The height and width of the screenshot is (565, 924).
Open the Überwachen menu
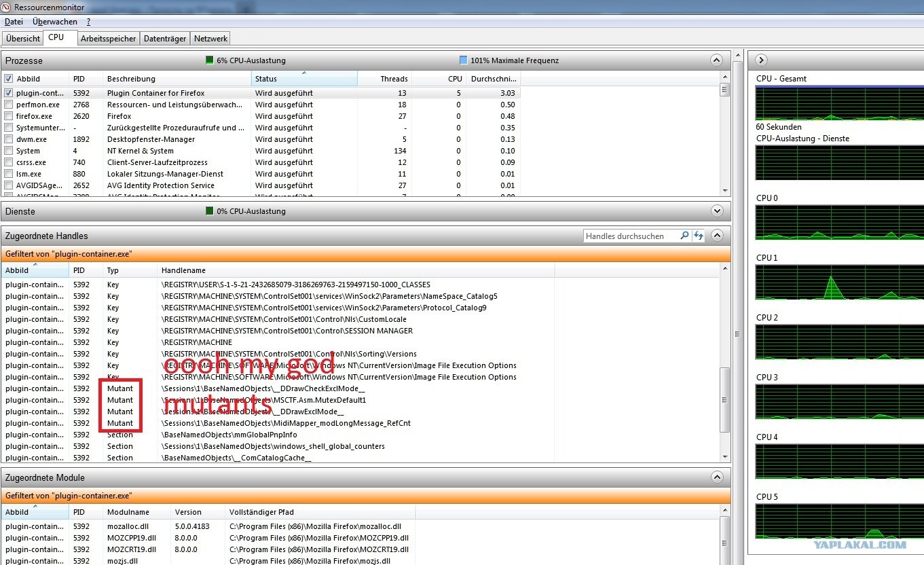[x=55, y=22]
